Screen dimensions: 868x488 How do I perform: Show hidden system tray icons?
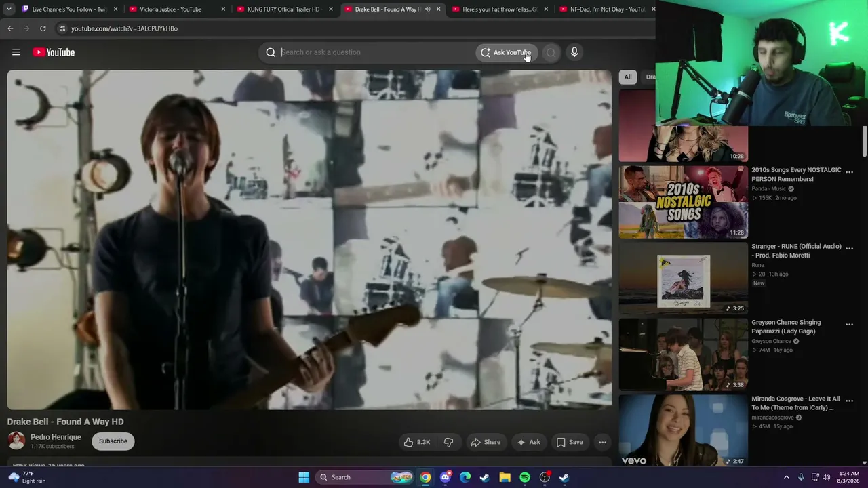click(x=787, y=477)
